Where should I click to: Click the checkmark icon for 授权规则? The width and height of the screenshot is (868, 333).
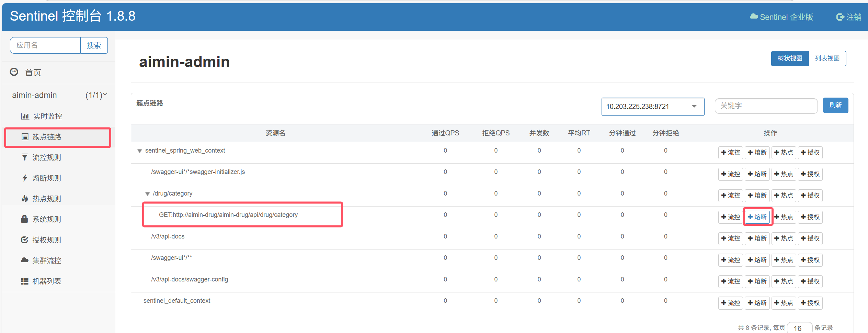point(25,240)
